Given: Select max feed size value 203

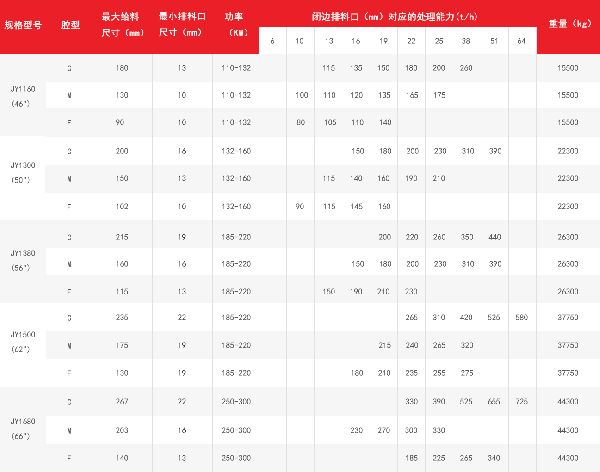Looking at the screenshot, I should tap(122, 430).
